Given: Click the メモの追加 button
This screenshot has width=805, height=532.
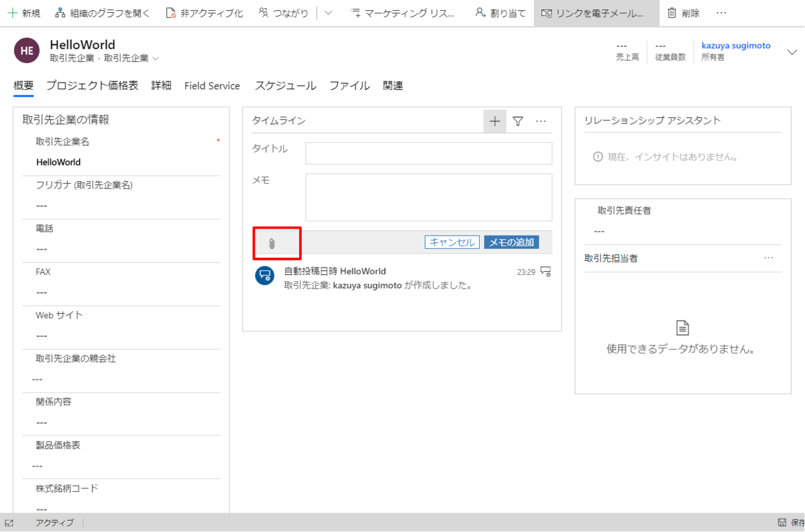Looking at the screenshot, I should [512, 243].
